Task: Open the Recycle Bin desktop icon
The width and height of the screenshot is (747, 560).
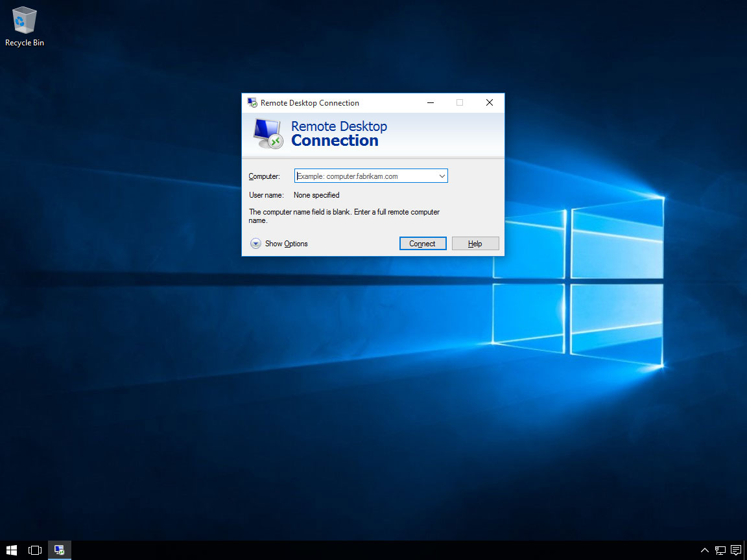Action: coord(25,26)
